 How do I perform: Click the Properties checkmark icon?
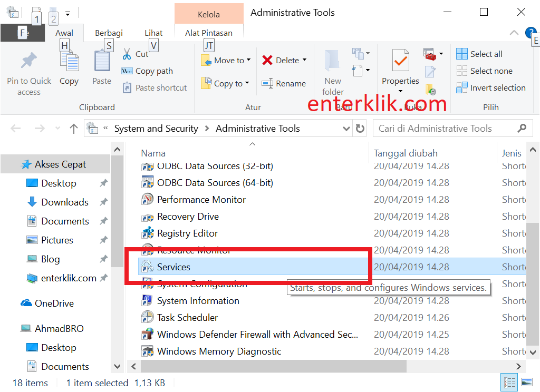[400, 62]
